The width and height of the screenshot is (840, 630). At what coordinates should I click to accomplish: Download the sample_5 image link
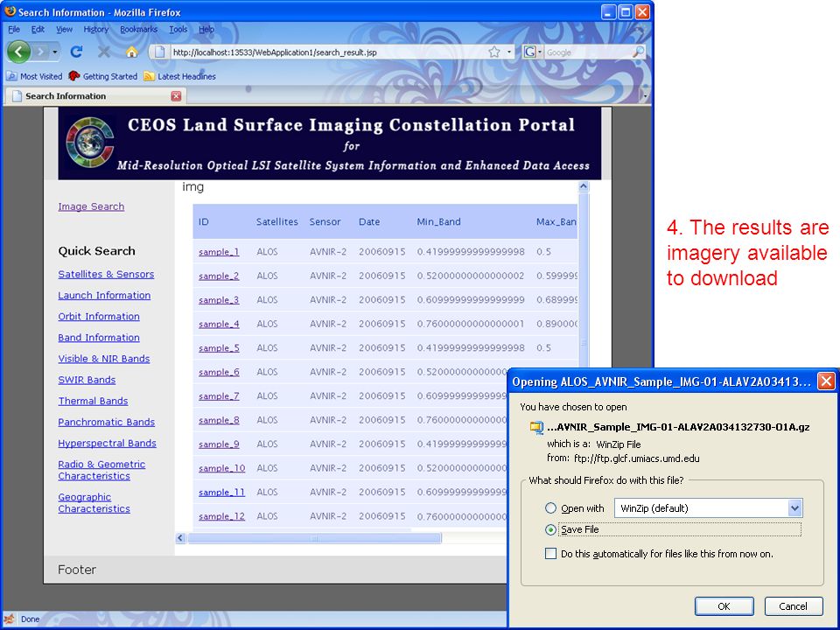point(219,348)
